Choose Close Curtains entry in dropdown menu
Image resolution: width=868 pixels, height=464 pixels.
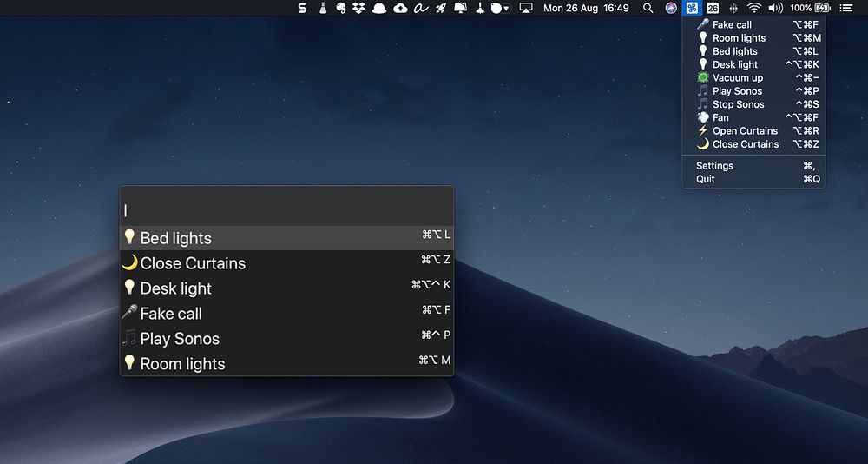(753, 144)
